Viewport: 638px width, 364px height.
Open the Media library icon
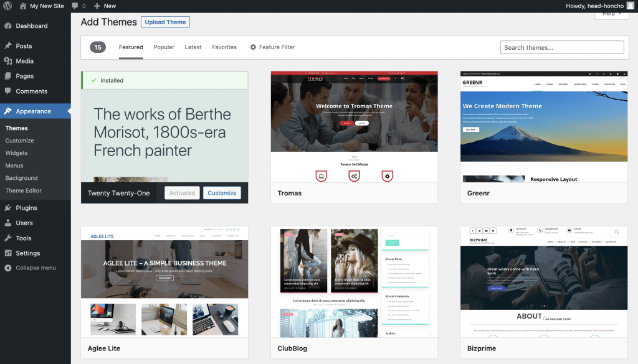tap(8, 61)
